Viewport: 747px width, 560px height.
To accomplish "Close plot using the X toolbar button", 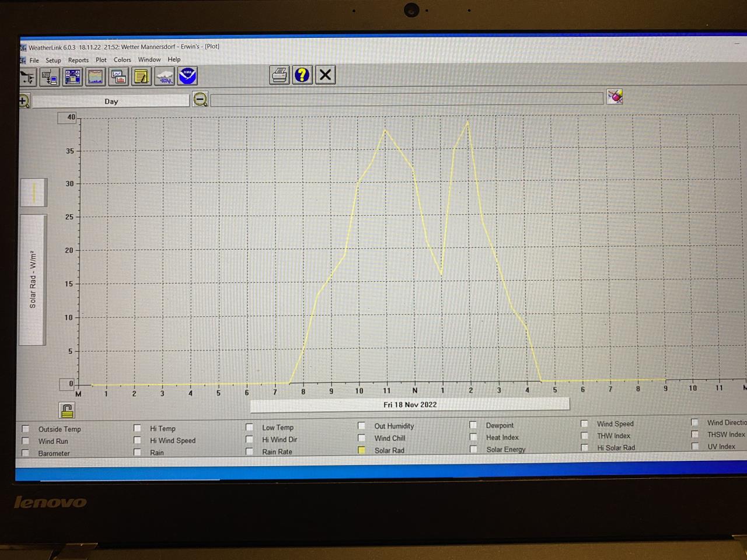I will [325, 75].
